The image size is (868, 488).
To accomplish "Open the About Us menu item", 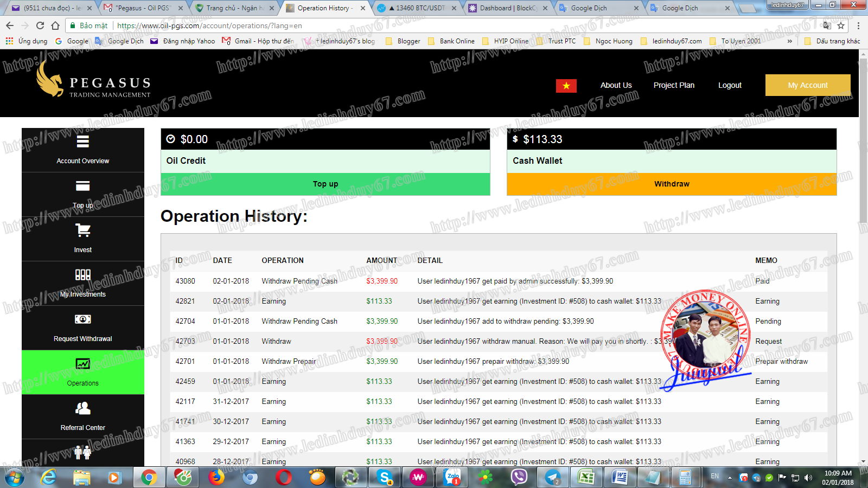I will click(x=616, y=85).
